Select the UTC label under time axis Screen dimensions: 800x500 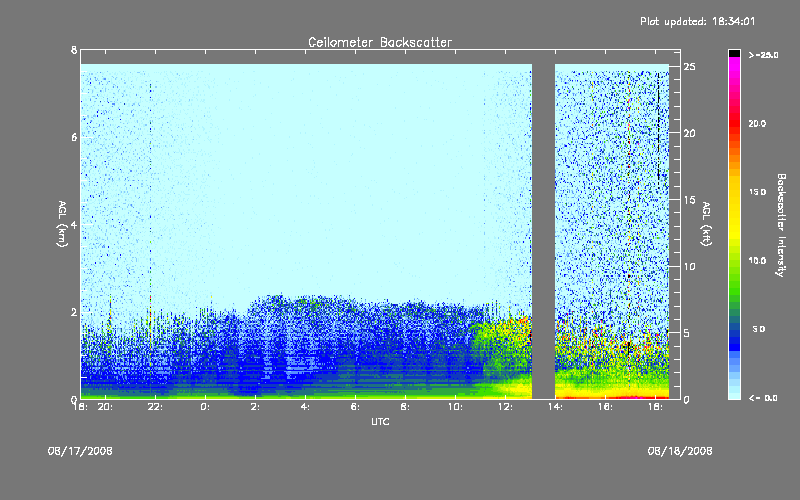[x=380, y=421]
